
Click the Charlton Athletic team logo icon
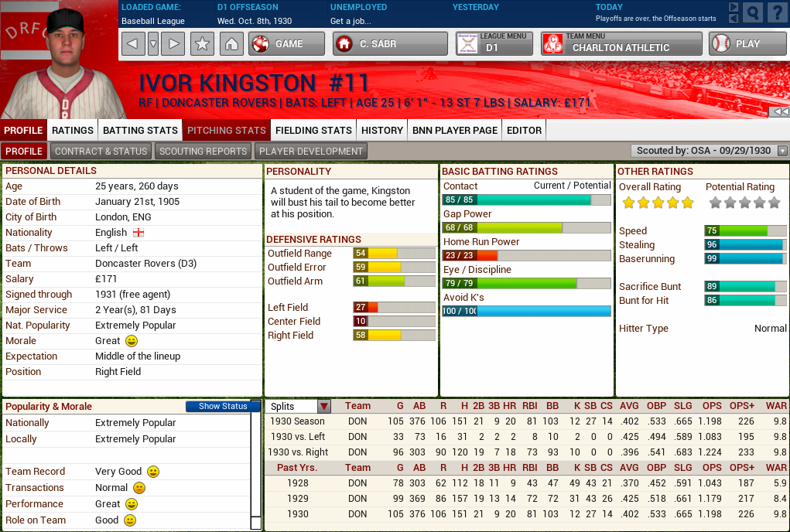pos(555,44)
